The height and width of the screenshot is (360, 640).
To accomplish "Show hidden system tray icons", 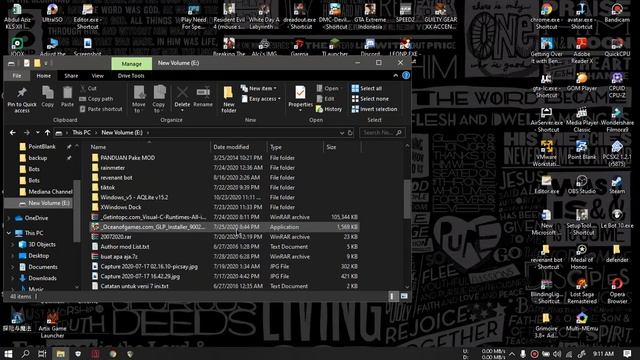I will (512, 354).
